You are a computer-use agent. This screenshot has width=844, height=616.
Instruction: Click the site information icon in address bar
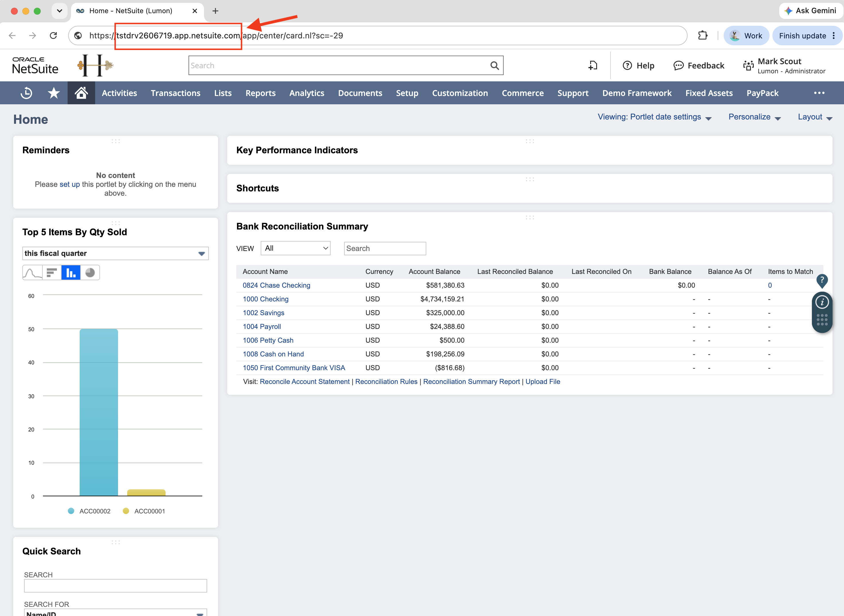pyautogui.click(x=78, y=36)
